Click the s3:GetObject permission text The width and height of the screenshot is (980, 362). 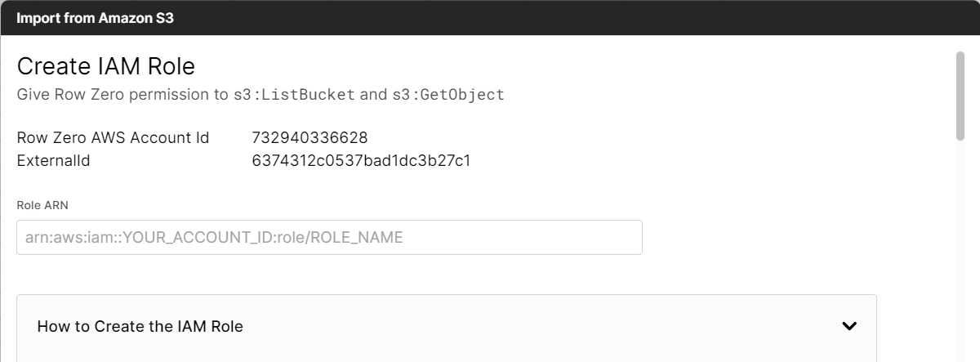[x=448, y=95]
